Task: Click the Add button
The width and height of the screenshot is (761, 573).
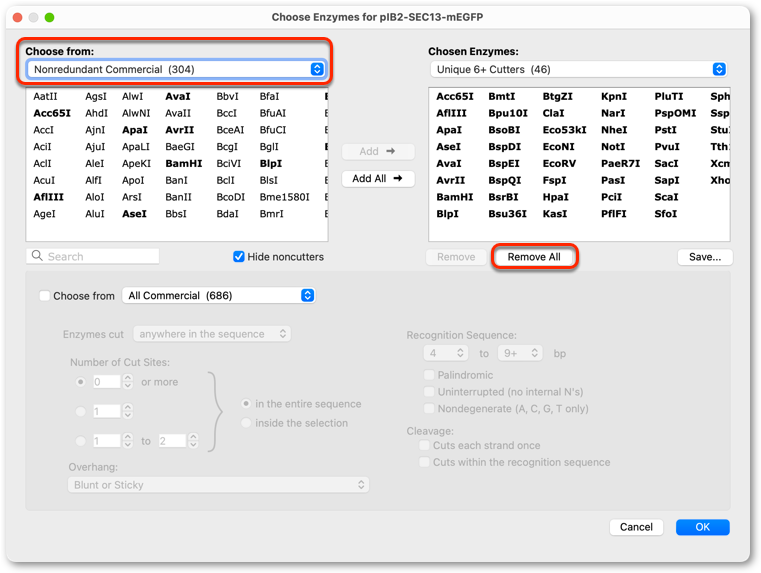Action: click(x=378, y=151)
